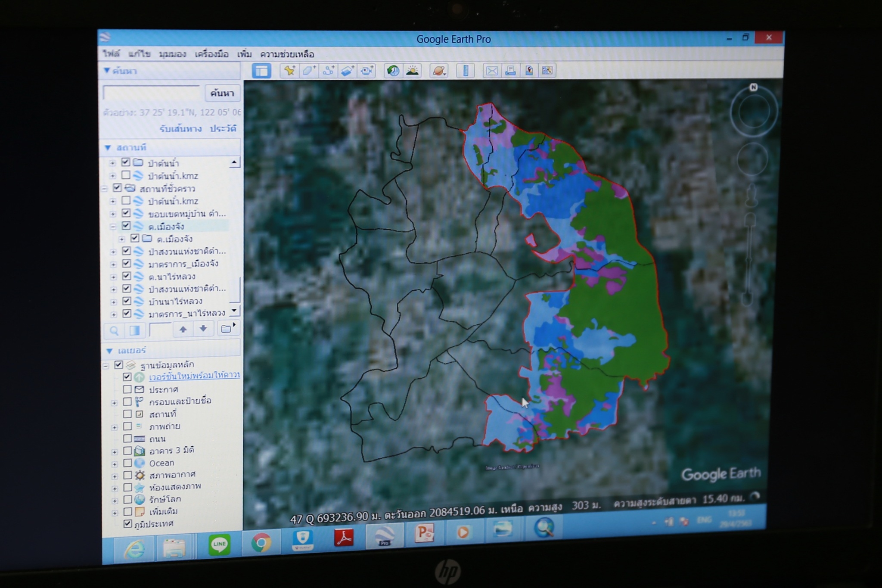Click north N on compass ring
Viewport: 882px width, 588px height.
coord(753,87)
